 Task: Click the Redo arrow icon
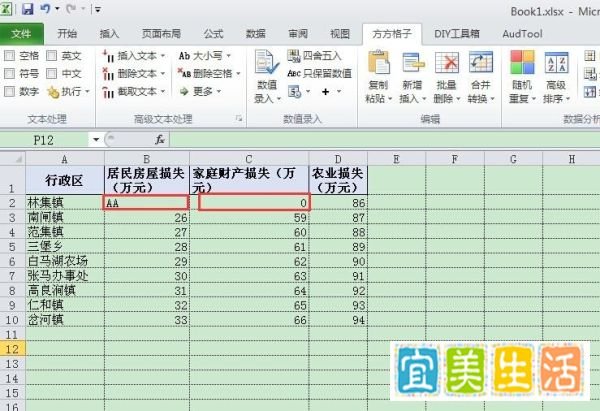(x=71, y=8)
